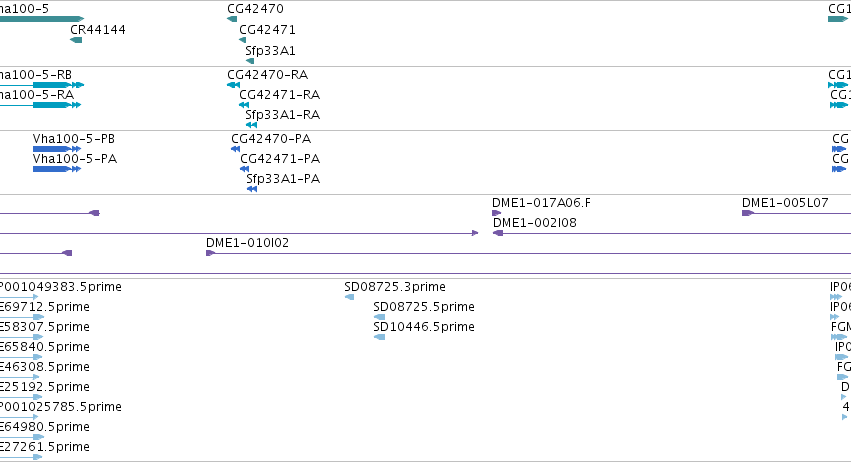Select the Sfp33A1-RA transcript label
This screenshot has height=462, width=851.
[282, 115]
